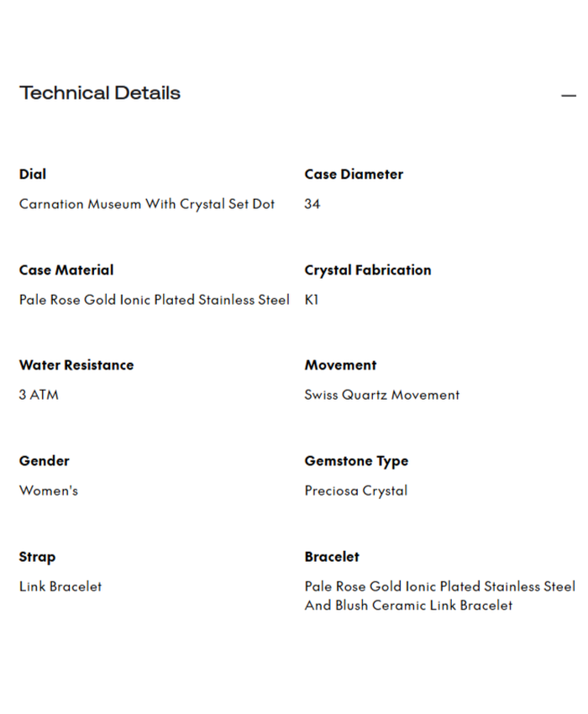Click the Movement label
The width and height of the screenshot is (588, 714).
(x=340, y=365)
